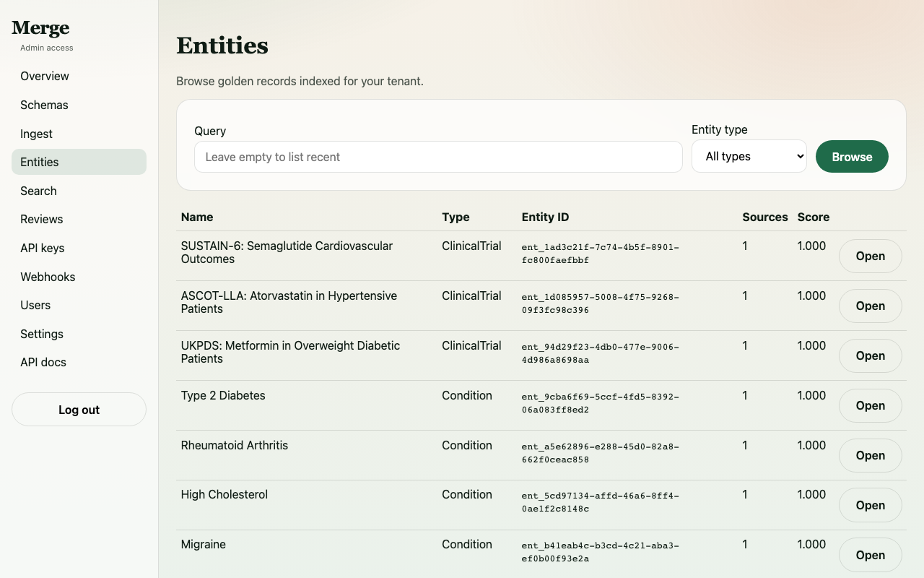Select entity ID starting ent_94d29f23
This screenshot has height=578, width=924.
click(x=601, y=353)
